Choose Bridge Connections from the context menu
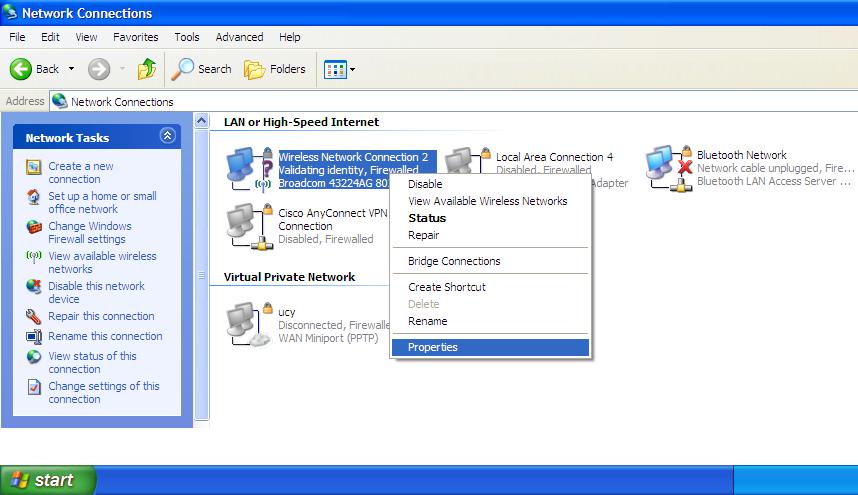The height and width of the screenshot is (495, 858). (490, 261)
